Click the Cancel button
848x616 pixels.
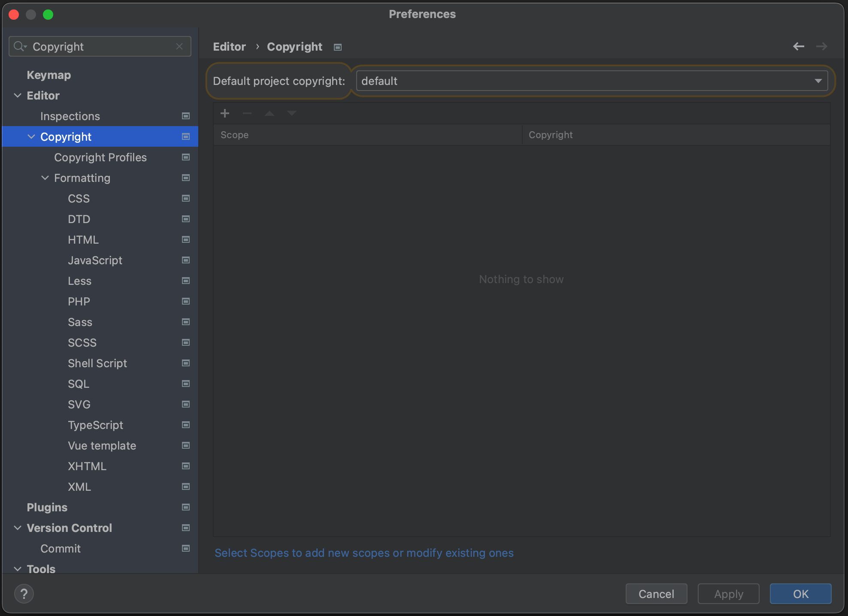pos(656,594)
